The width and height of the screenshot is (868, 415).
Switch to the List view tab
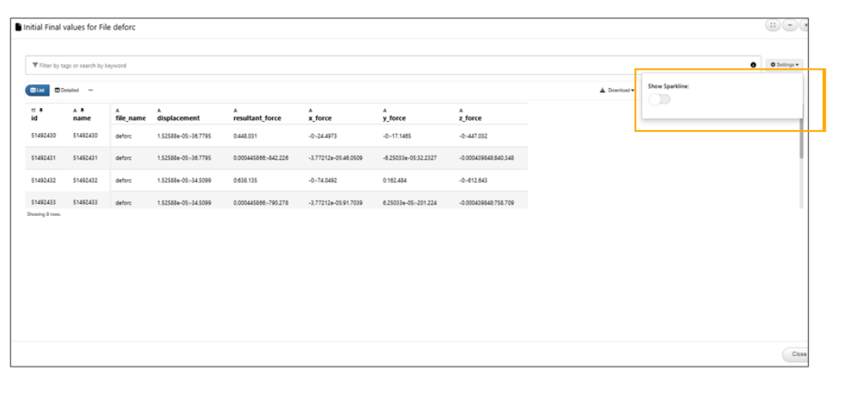37,90
